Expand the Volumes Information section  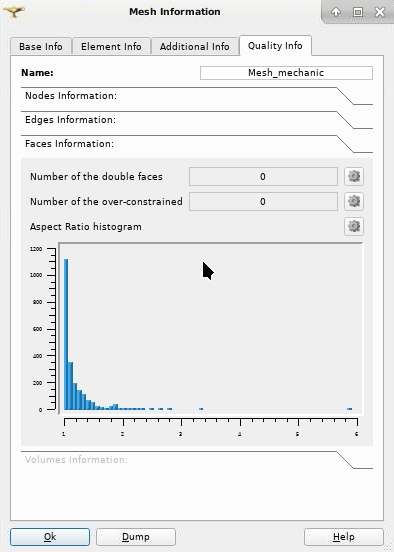point(76,460)
